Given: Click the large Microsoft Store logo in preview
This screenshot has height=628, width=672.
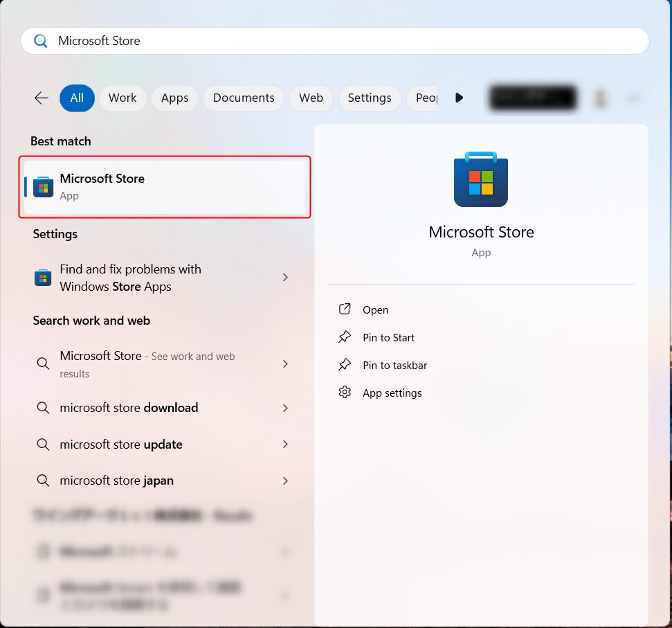Looking at the screenshot, I should click(481, 179).
